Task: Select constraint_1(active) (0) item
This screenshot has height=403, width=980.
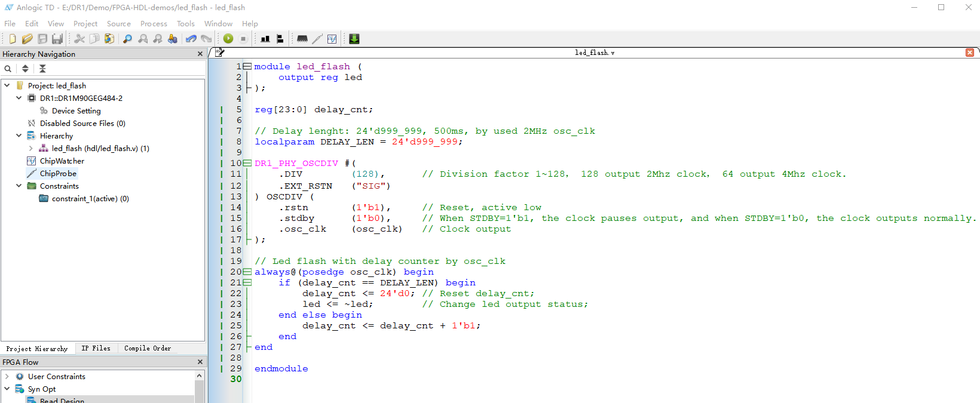Action: pos(90,198)
